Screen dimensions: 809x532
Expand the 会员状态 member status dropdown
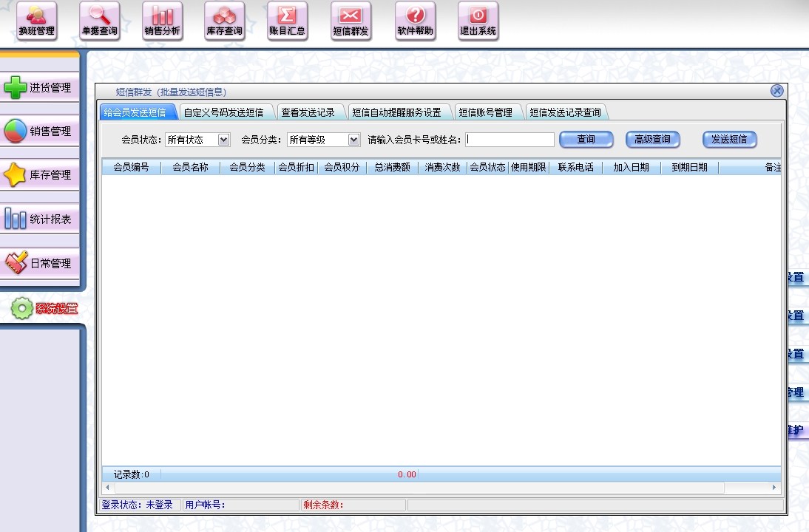[224, 140]
